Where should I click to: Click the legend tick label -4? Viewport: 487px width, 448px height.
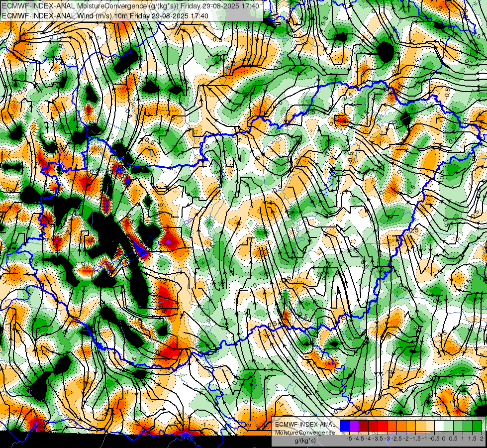(x=368, y=439)
